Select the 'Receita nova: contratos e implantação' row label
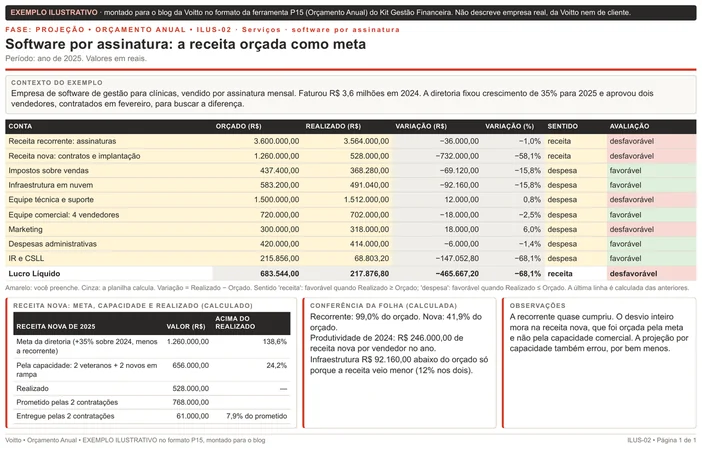 click(74, 156)
